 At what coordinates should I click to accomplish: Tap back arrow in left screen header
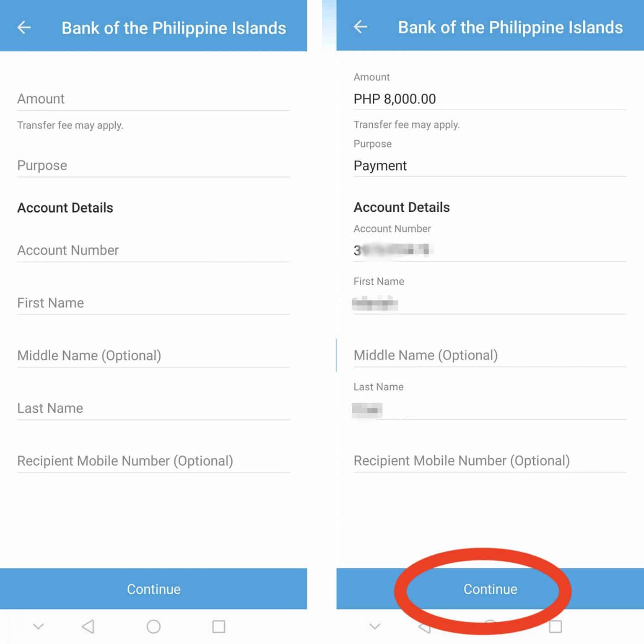tap(24, 28)
